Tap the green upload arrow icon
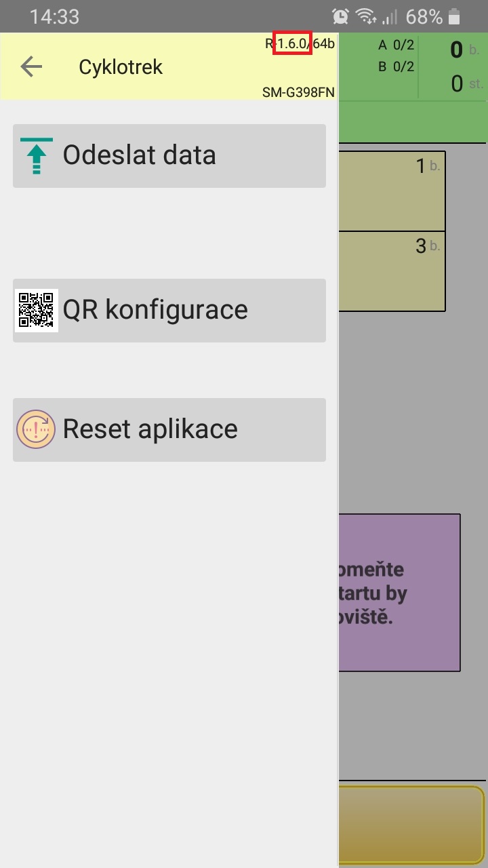 point(37,156)
